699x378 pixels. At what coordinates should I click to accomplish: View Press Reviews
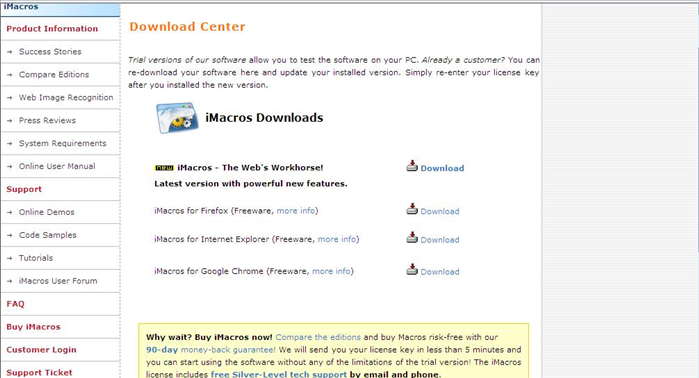pyautogui.click(x=47, y=120)
